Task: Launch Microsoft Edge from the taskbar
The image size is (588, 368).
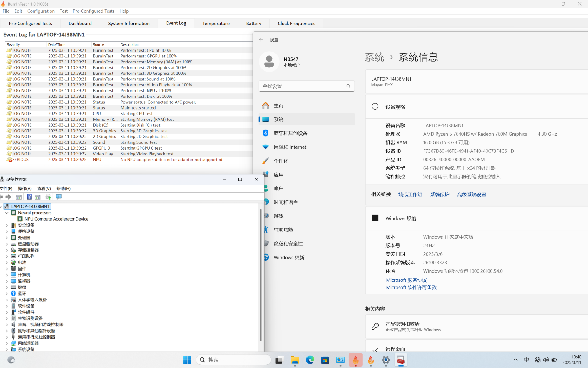Action: [x=310, y=360]
